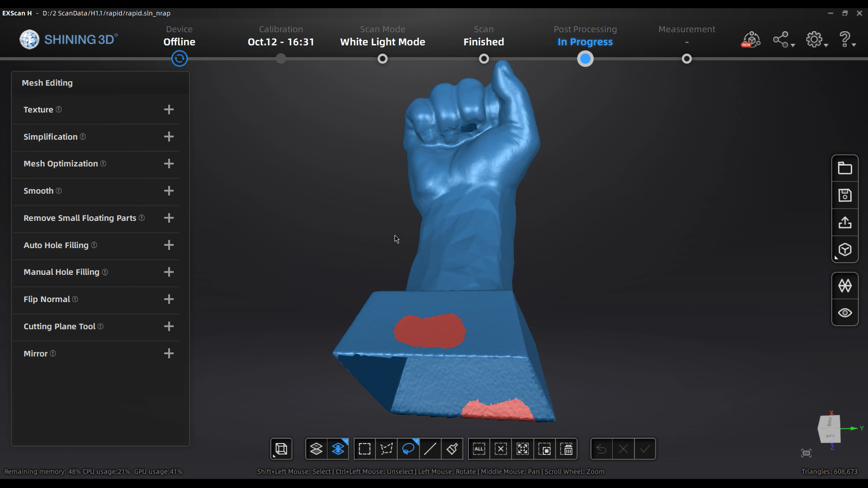Click the Select All tool
The width and height of the screenshot is (868, 488).
479,449
